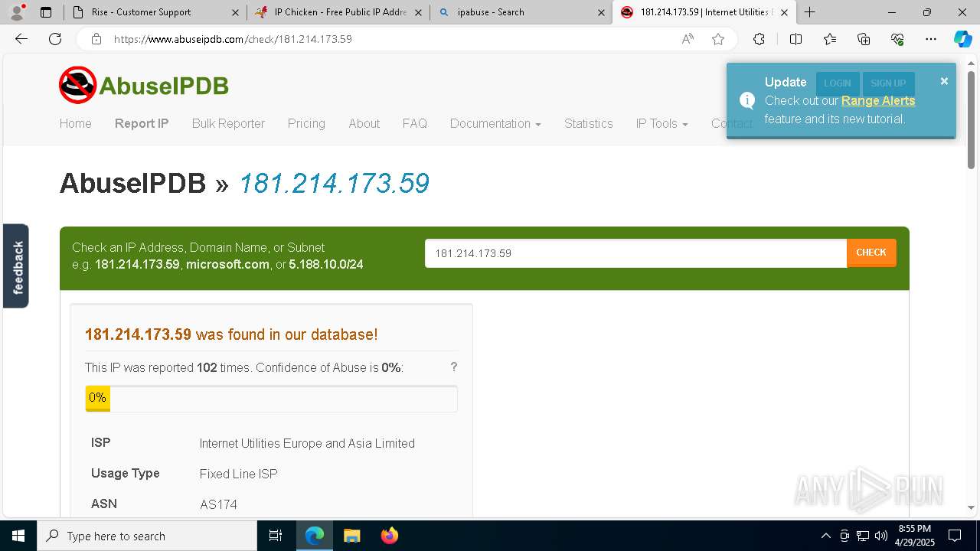This screenshot has height=551, width=980.
Task: Select ISP name Internet Utilities Europe text
Action: tap(307, 443)
